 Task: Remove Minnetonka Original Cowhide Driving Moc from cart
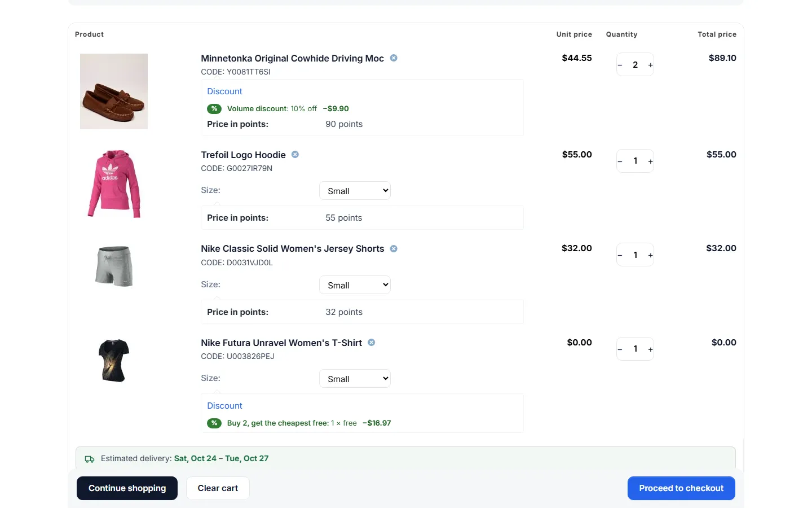point(394,58)
